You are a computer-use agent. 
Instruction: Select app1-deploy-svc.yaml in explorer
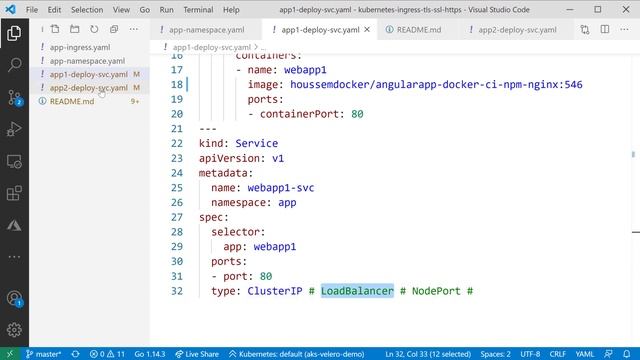90,74
